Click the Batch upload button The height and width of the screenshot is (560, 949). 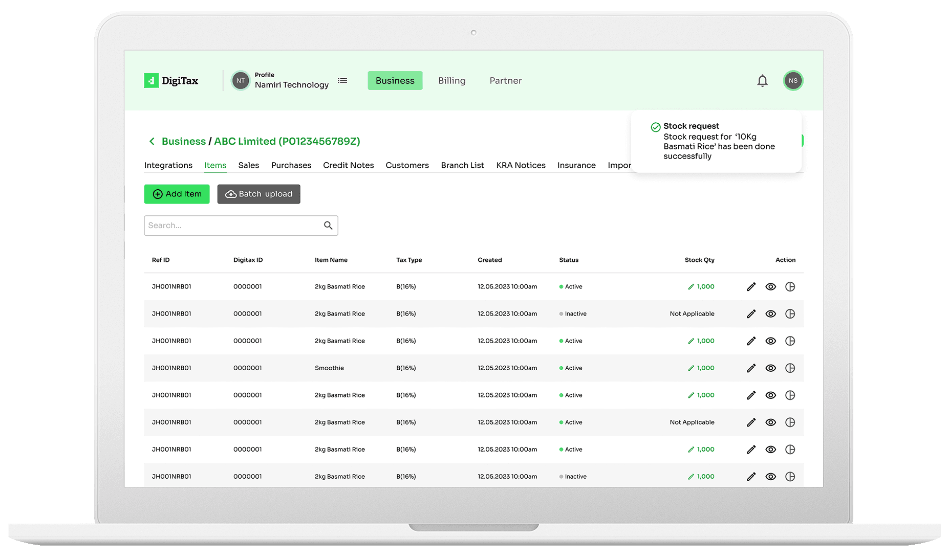[x=258, y=194]
